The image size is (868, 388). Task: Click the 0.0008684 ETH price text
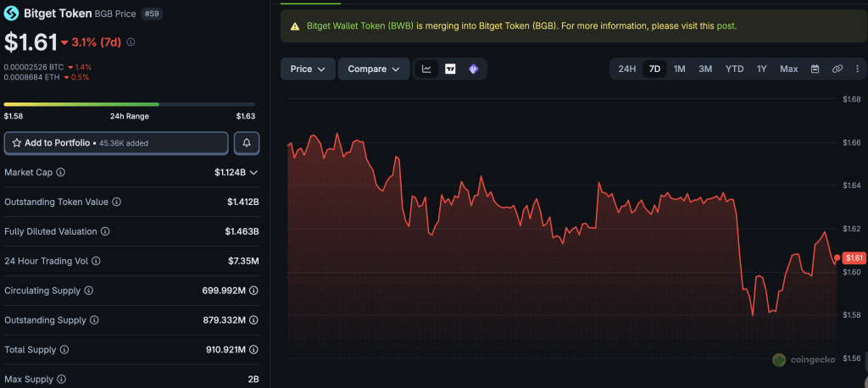pos(32,77)
